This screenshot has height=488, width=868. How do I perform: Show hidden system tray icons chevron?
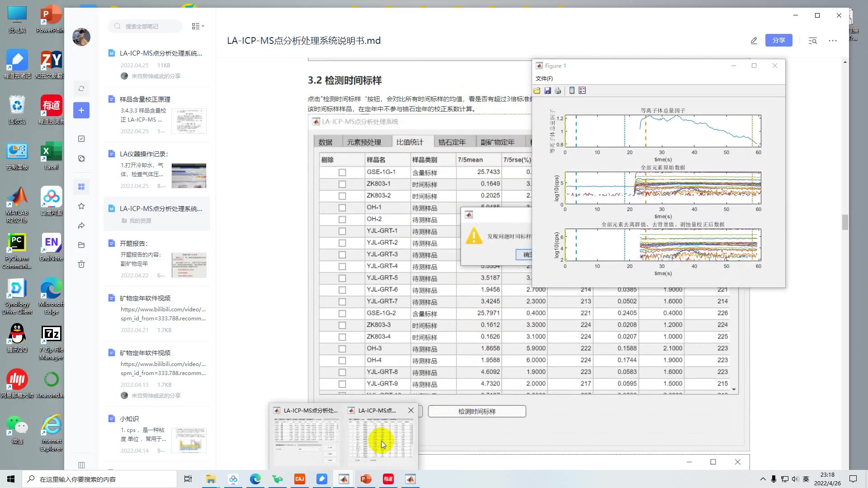click(763, 479)
